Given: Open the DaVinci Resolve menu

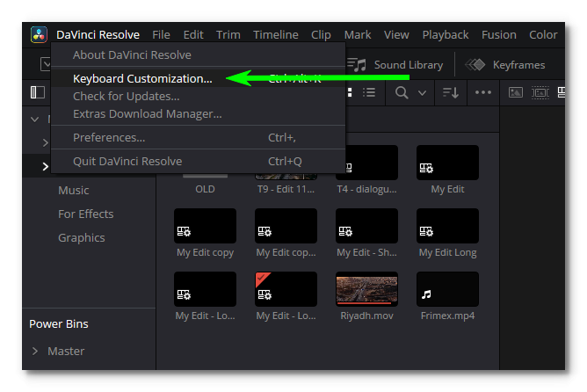Looking at the screenshot, I should pyautogui.click(x=98, y=35).
